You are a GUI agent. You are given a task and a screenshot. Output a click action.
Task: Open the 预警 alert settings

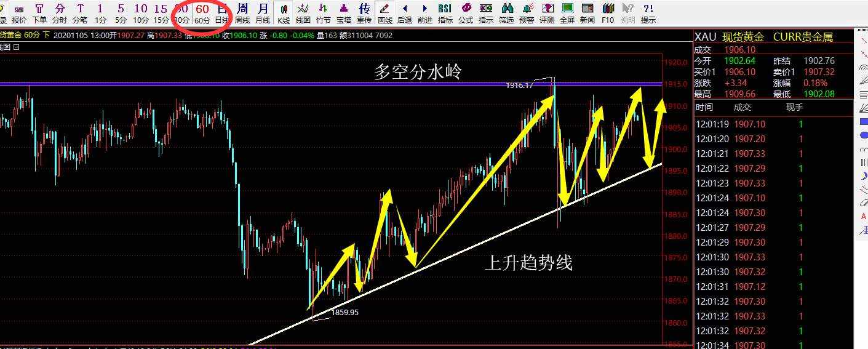pos(527,14)
